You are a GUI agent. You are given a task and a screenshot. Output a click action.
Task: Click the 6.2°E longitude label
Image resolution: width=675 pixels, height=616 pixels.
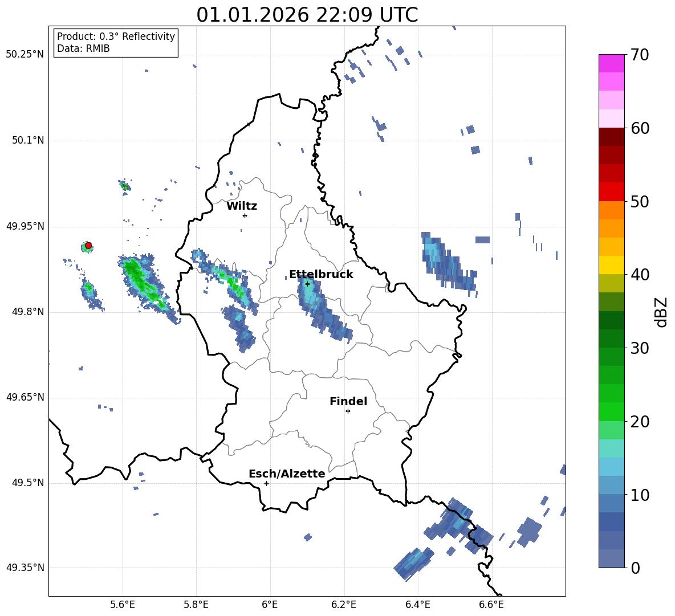[344, 605]
